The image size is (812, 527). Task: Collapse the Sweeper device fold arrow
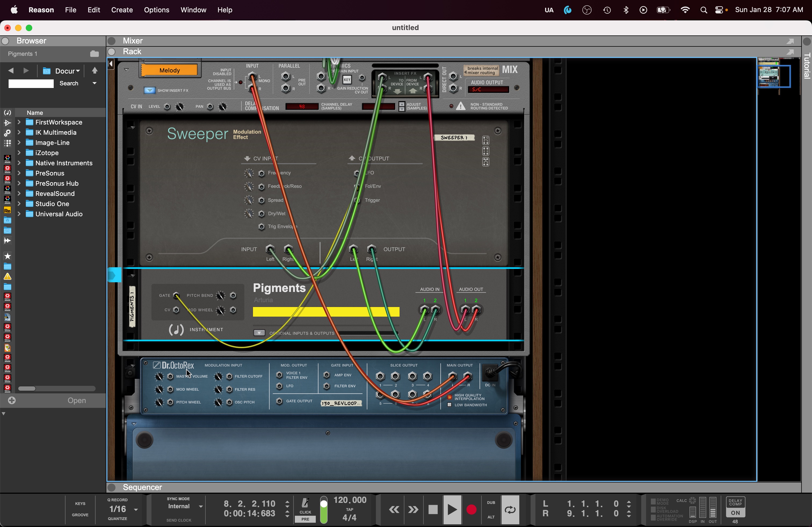click(x=132, y=127)
